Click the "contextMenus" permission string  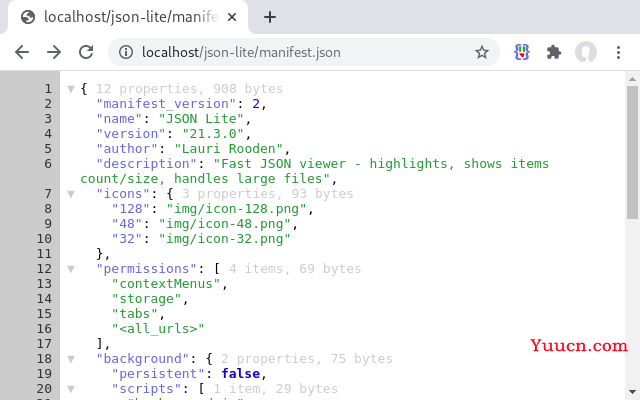click(167, 284)
